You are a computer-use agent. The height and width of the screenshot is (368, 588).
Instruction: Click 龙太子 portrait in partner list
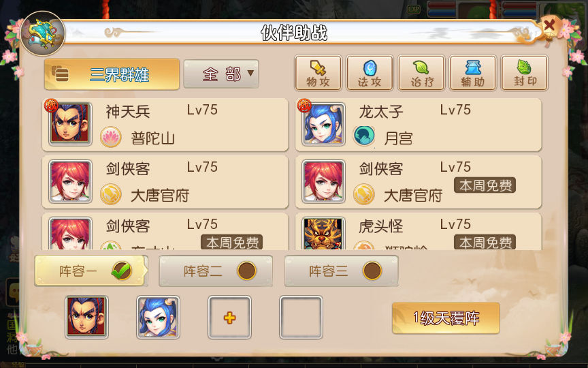324,124
